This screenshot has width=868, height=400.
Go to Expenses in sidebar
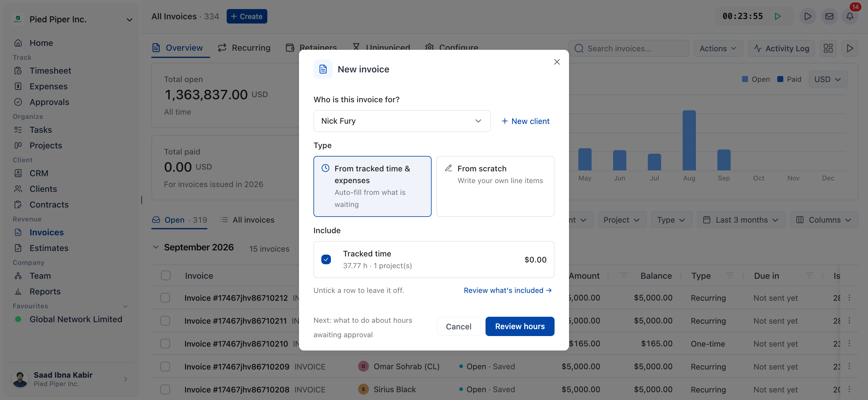tap(49, 86)
